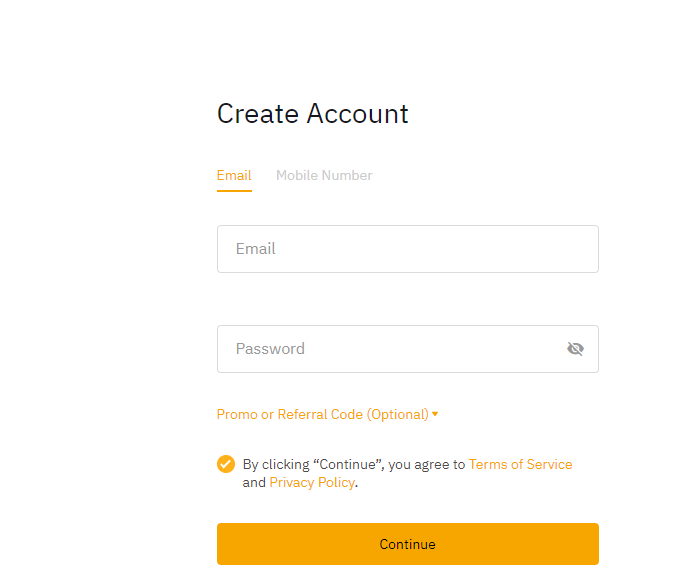698x583 pixels.
Task: Uncheck the orange agreement checkmark circle
Action: pos(226,464)
